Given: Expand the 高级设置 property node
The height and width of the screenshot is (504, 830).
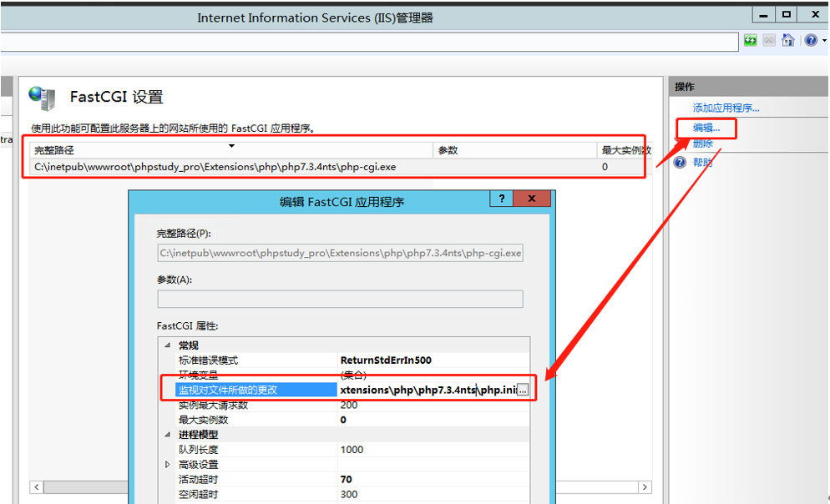Looking at the screenshot, I should coord(167,464).
